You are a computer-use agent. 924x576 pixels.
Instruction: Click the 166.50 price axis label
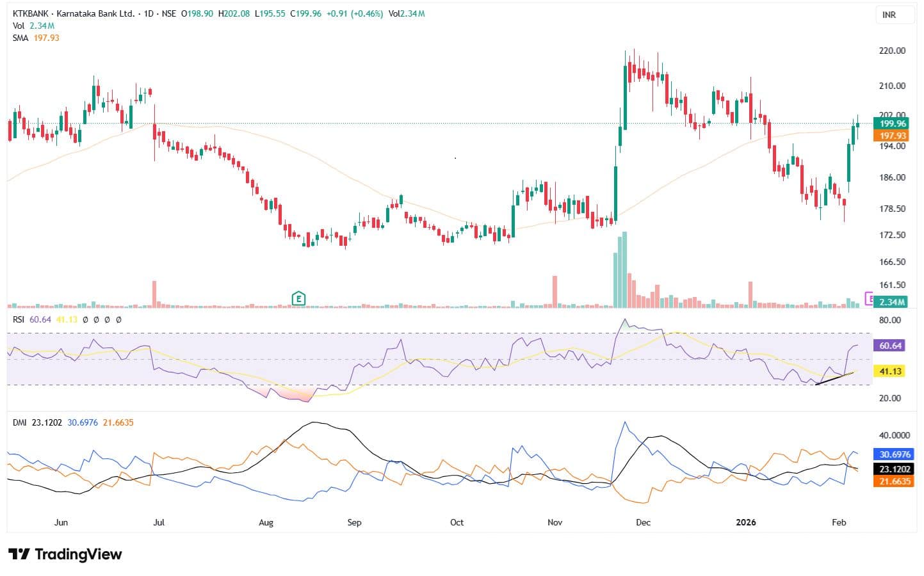coord(892,262)
